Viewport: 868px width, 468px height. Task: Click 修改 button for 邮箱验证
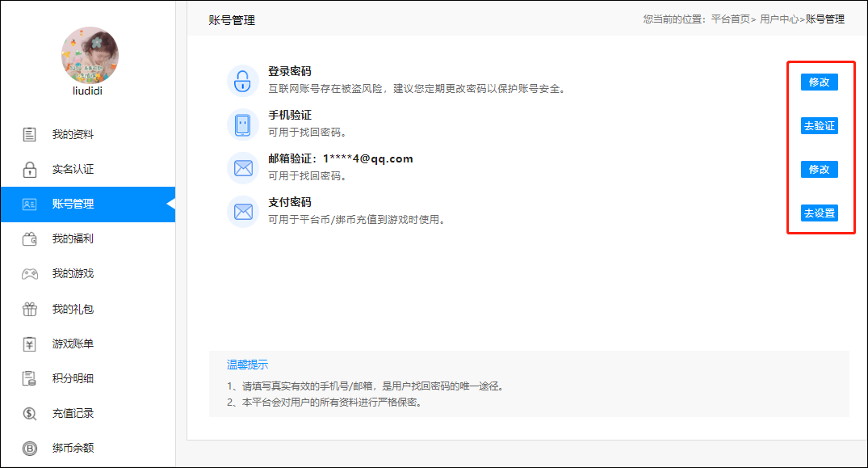pyautogui.click(x=820, y=170)
